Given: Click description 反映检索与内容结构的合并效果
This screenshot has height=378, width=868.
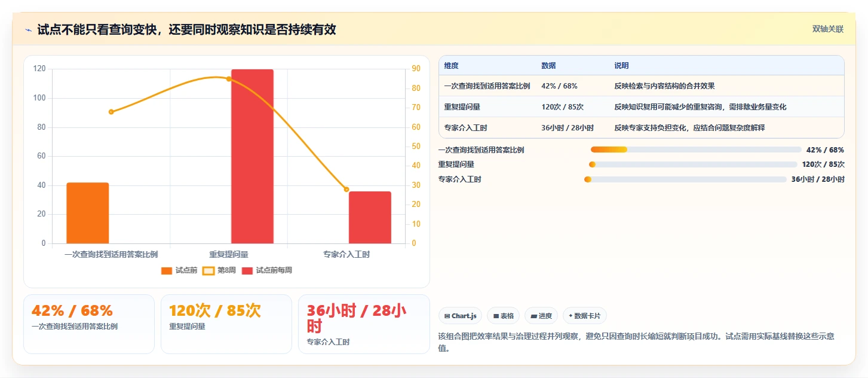Looking at the screenshot, I should pyautogui.click(x=664, y=86).
